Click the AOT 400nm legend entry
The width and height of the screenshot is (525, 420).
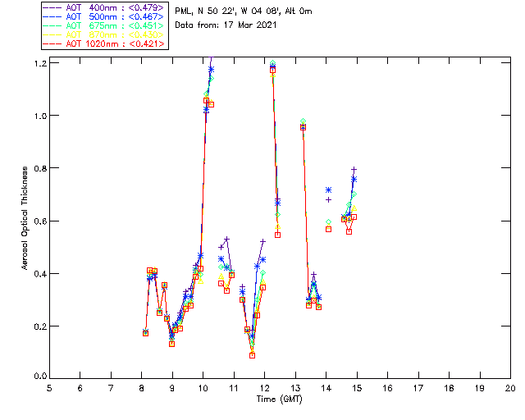[105, 8]
